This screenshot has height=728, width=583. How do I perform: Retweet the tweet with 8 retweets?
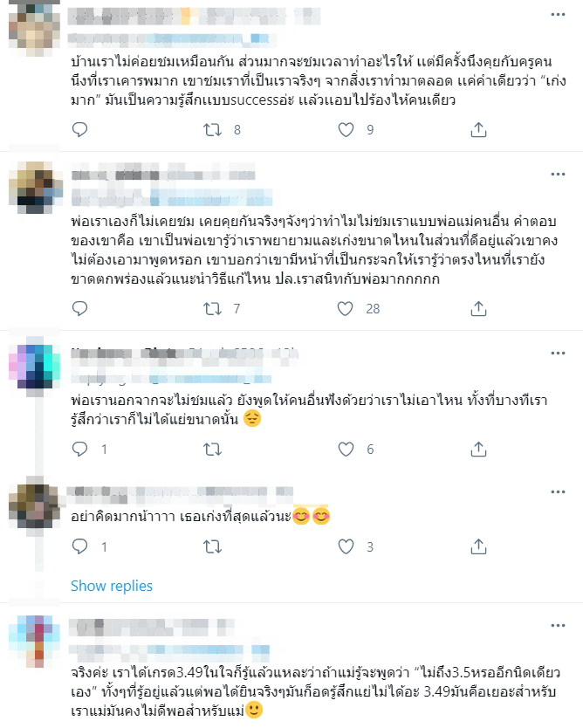tap(213, 129)
